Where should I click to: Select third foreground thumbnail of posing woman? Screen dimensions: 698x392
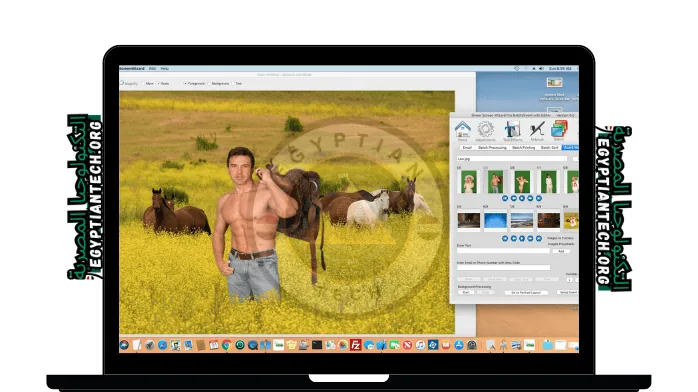pos(522,182)
